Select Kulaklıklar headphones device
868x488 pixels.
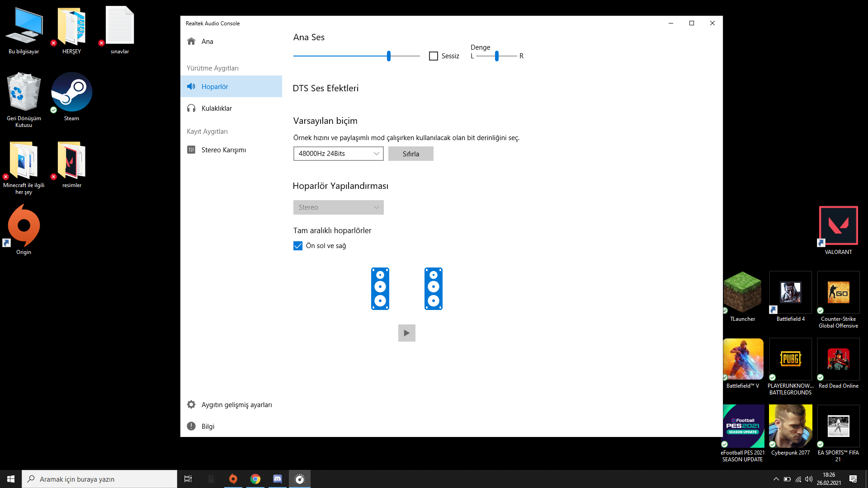217,108
